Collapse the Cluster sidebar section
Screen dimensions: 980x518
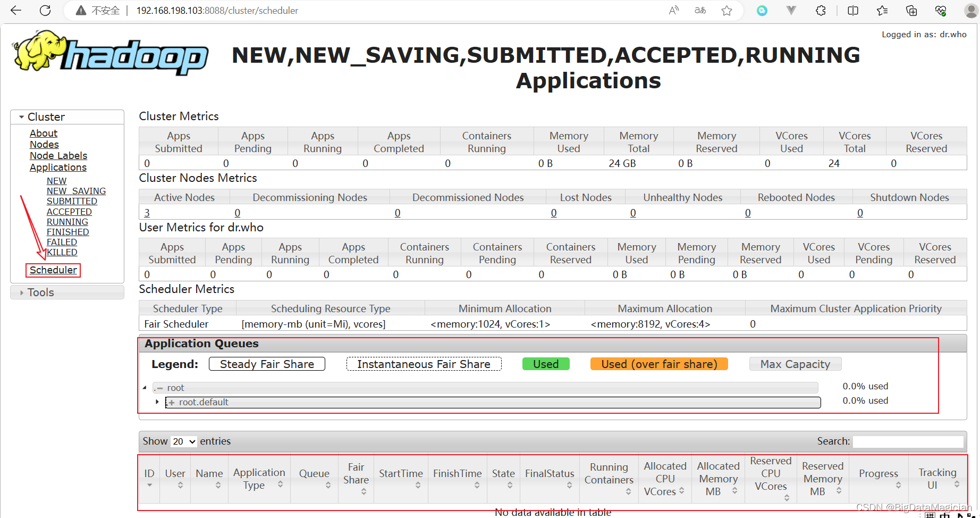(x=22, y=117)
